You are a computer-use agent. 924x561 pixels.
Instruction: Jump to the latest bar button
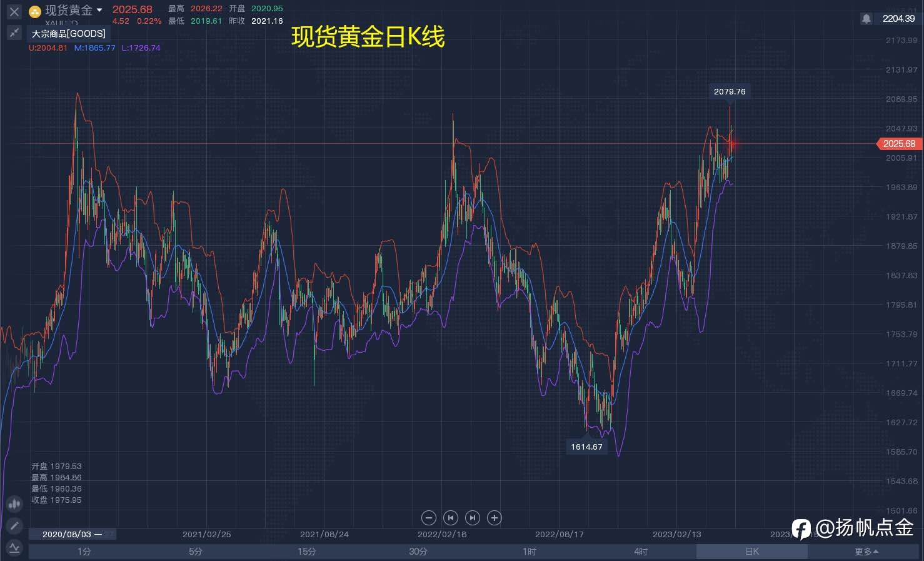coord(473,518)
